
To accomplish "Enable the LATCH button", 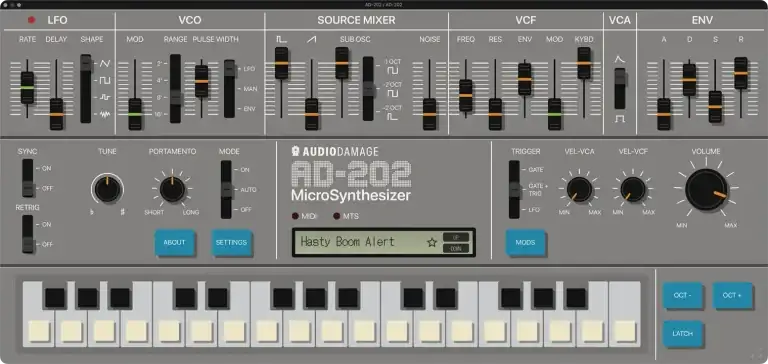I will tap(682, 333).
